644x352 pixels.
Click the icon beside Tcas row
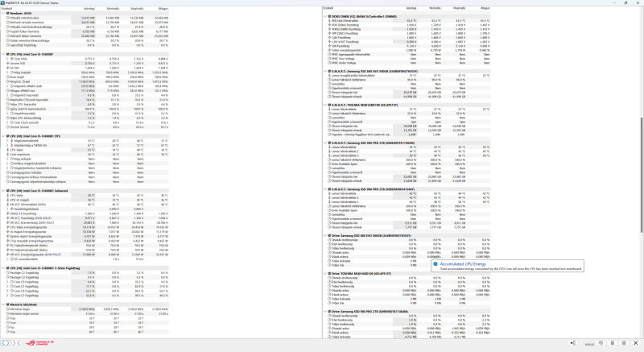(8, 318)
